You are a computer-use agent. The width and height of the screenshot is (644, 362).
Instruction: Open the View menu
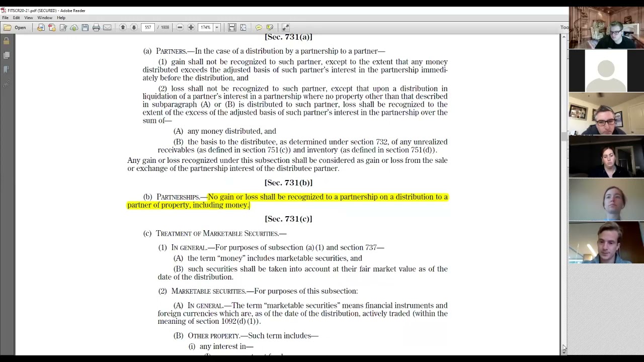(x=29, y=18)
